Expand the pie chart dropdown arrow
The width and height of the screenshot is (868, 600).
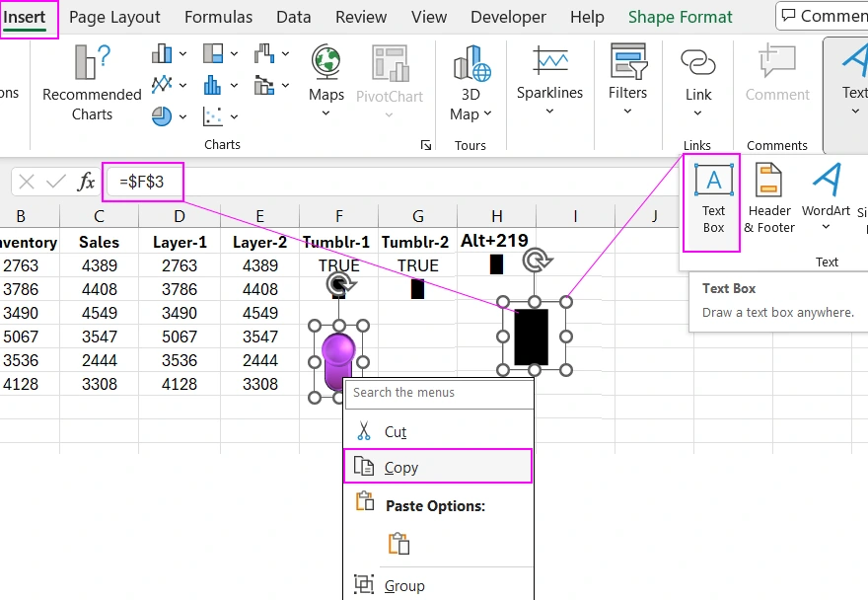coord(183,116)
